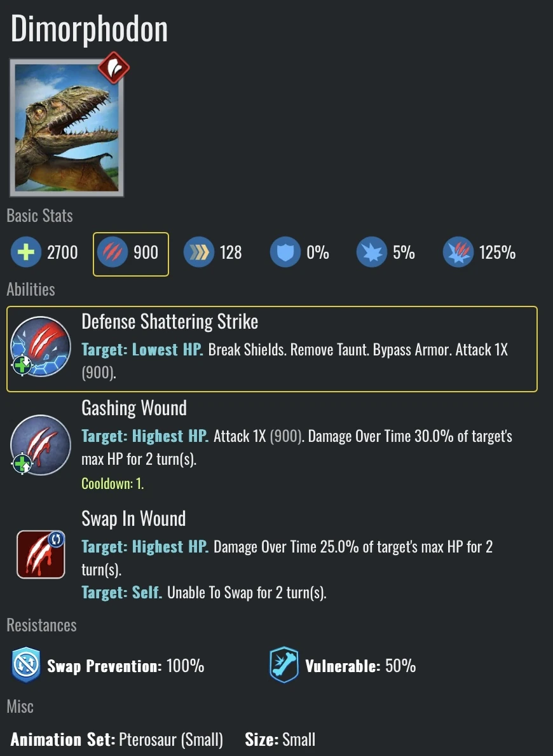Click the Pterosaur (Small) animation set text
This screenshot has height=756, width=553.
coord(170,739)
